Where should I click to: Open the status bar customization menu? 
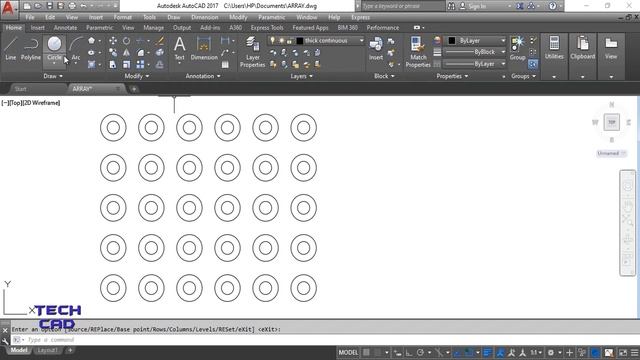coord(634,352)
